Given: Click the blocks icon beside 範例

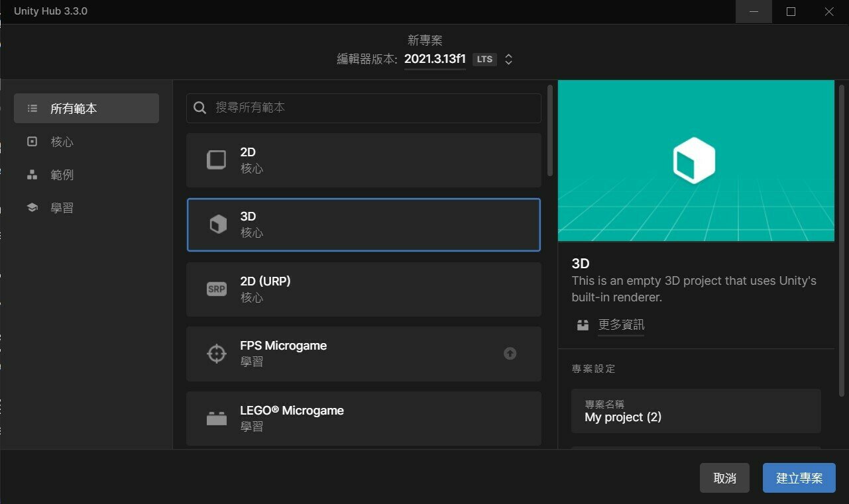Looking at the screenshot, I should [x=32, y=175].
